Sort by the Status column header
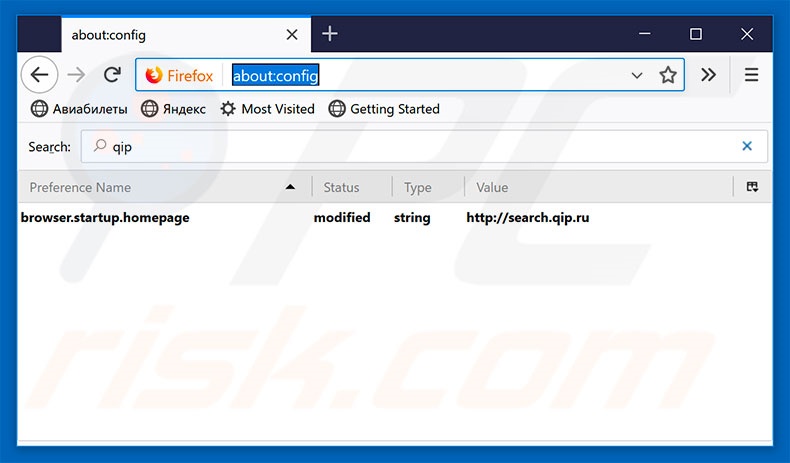Viewport: 790px width, 463px height. click(x=352, y=187)
